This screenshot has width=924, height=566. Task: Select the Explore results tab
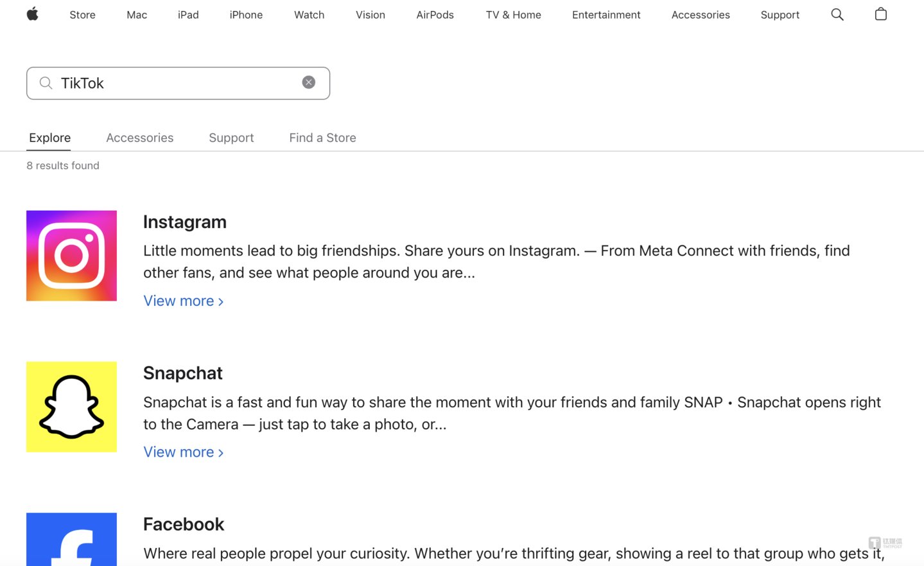pos(49,137)
